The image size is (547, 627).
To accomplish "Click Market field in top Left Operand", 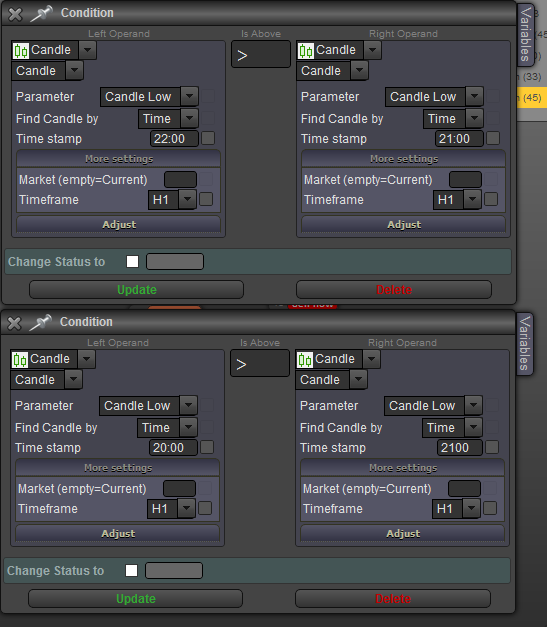I will pos(181,180).
